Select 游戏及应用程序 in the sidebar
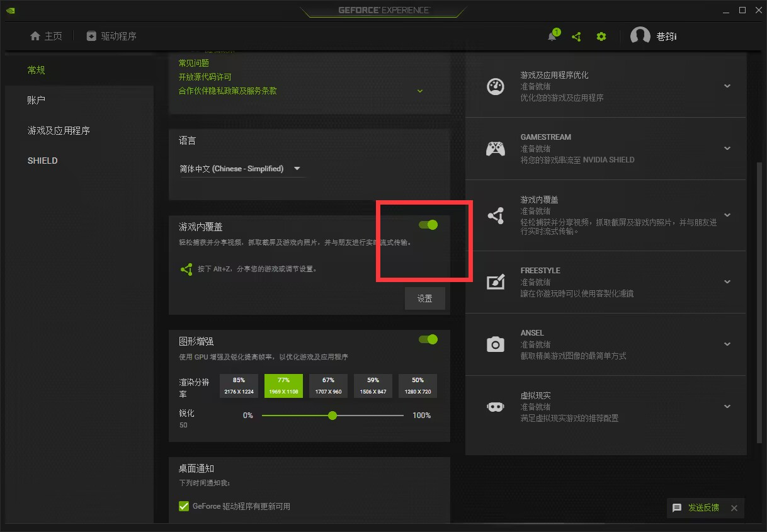 coord(59,130)
